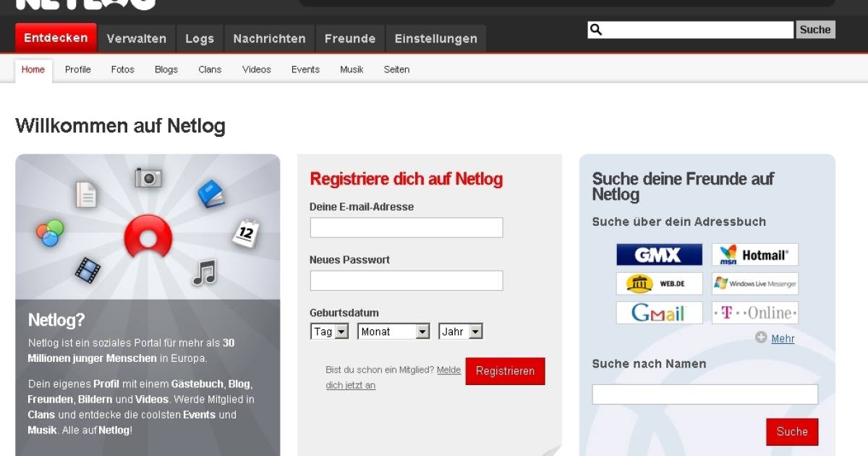This screenshot has height=456, width=868.
Task: Import contacts via the Hotmail icon
Action: 754,254
